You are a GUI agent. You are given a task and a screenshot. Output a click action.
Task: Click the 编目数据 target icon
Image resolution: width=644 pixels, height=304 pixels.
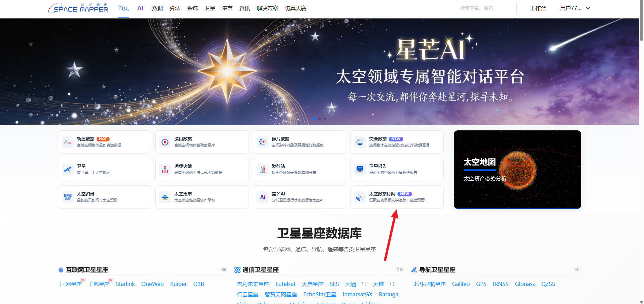[165, 142]
